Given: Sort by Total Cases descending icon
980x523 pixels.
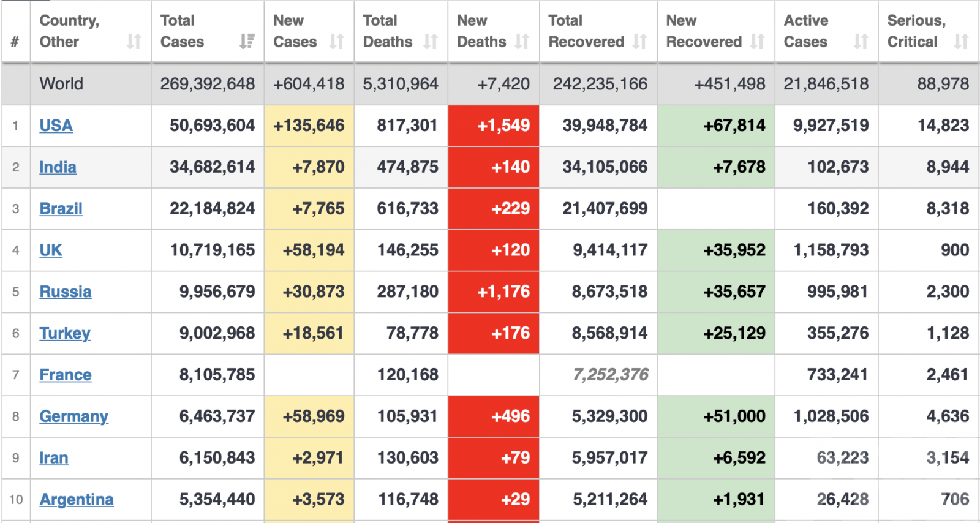Looking at the screenshot, I should (247, 42).
